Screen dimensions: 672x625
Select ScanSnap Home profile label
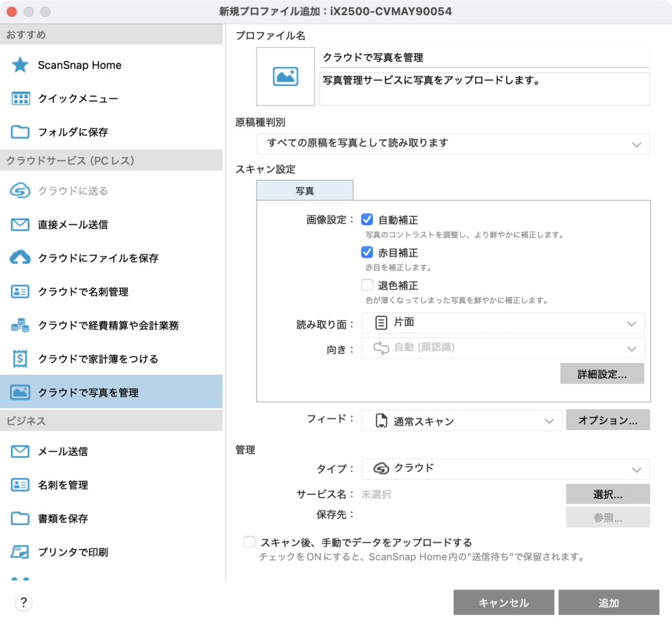click(79, 65)
